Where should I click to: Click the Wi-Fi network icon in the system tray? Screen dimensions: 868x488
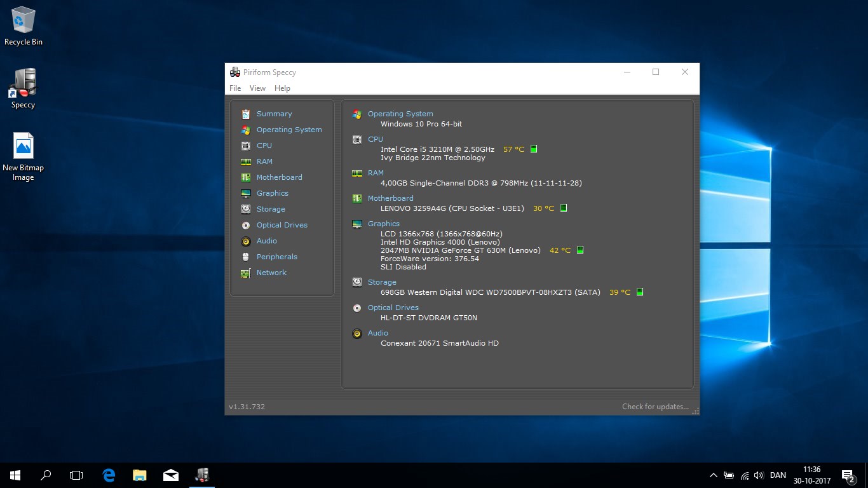(x=744, y=475)
